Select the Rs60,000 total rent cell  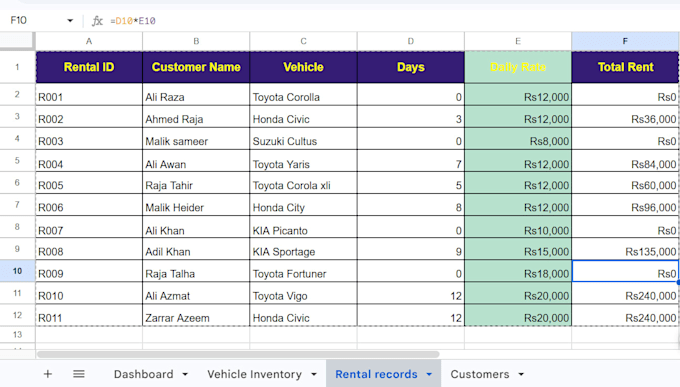click(x=625, y=183)
